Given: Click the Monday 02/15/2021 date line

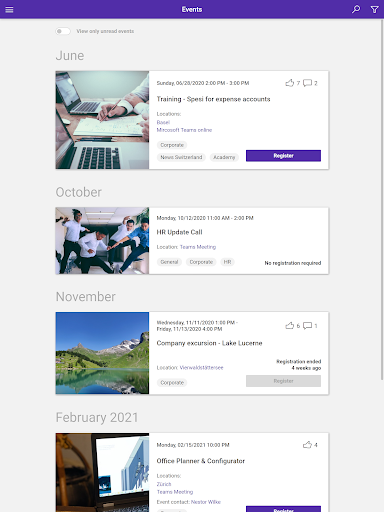Looking at the screenshot, I should click(193, 445).
